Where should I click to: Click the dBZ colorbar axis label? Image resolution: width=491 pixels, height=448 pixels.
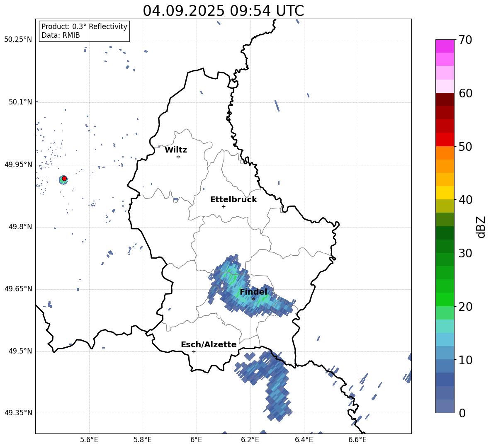(481, 227)
